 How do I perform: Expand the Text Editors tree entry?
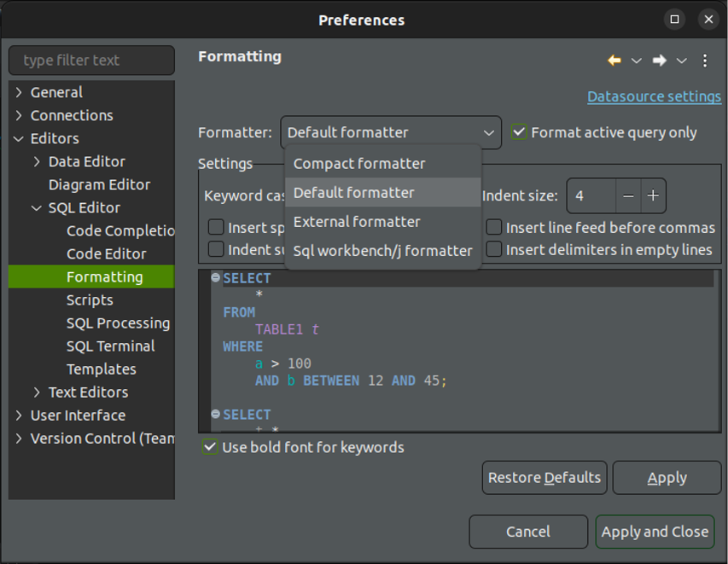35,392
